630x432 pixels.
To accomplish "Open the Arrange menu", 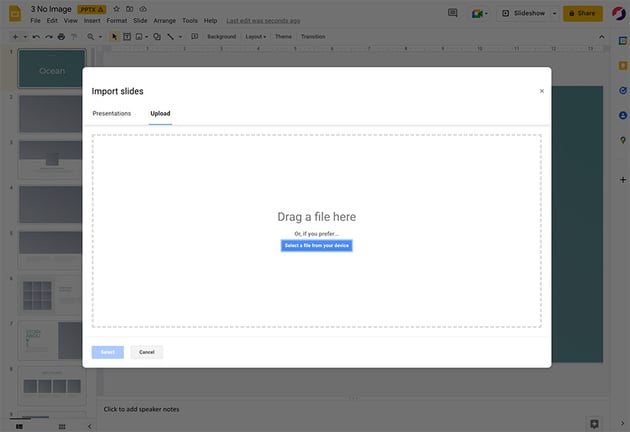I will click(x=164, y=20).
